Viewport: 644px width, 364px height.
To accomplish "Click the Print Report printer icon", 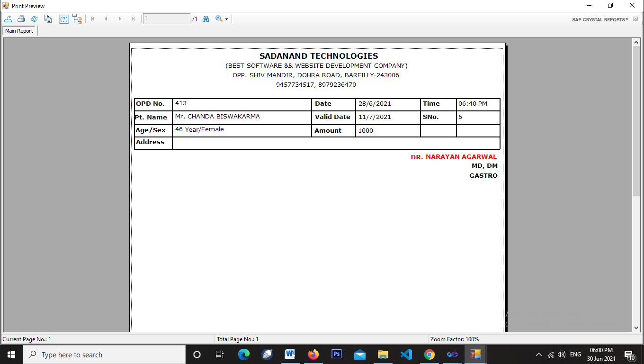I will click(x=21, y=19).
